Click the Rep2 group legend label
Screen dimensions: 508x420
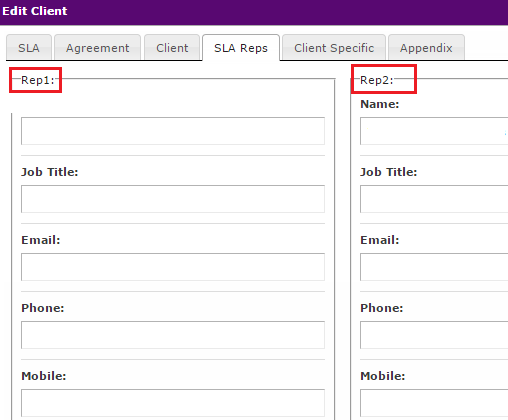pyautogui.click(x=377, y=80)
